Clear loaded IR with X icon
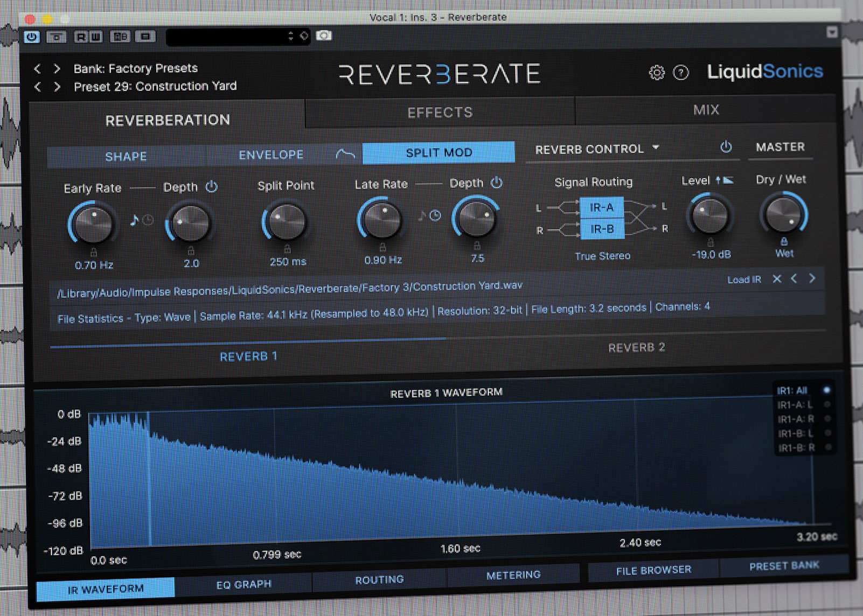This screenshot has width=863, height=616. (x=777, y=278)
